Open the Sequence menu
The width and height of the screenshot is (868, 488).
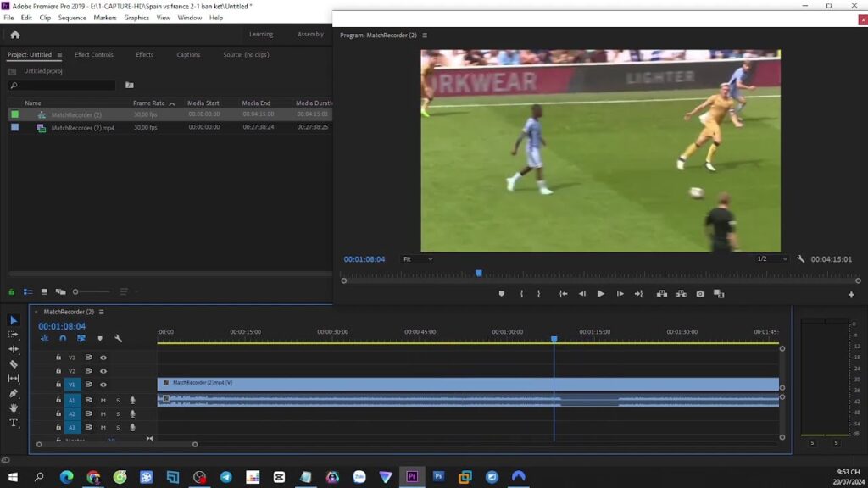pos(71,17)
